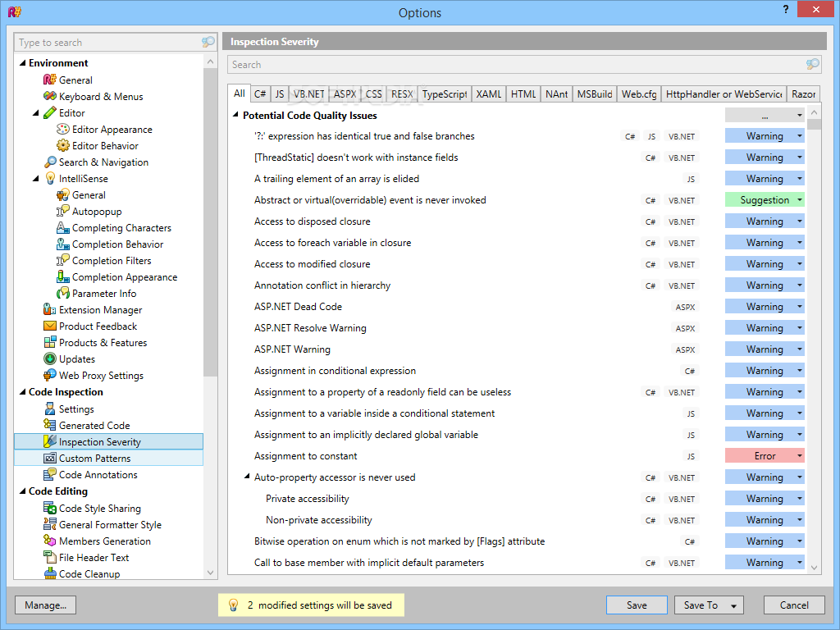Collapse the Code Editing node
The width and height of the screenshot is (840, 630).
pyautogui.click(x=22, y=491)
